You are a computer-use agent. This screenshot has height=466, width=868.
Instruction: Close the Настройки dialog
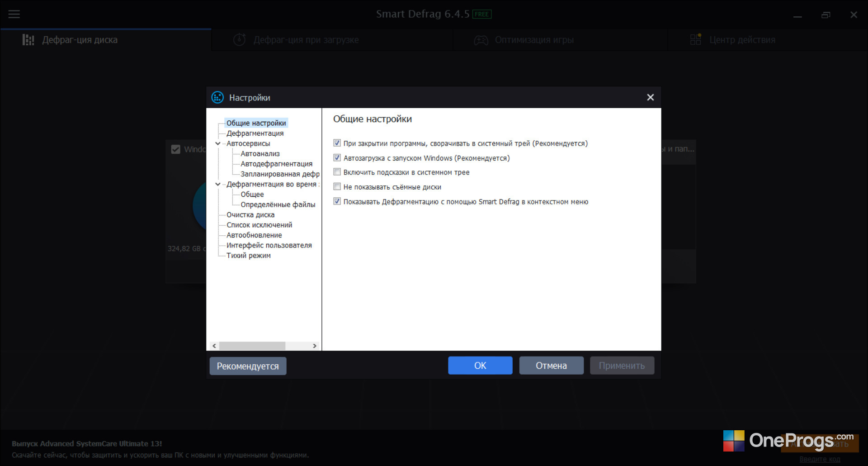(650, 97)
